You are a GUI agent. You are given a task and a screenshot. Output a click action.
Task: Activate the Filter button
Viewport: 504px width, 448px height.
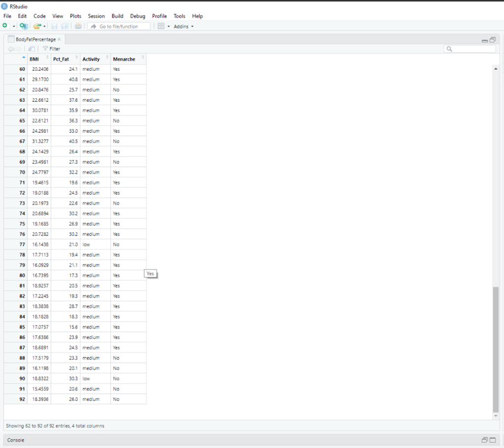coord(51,49)
